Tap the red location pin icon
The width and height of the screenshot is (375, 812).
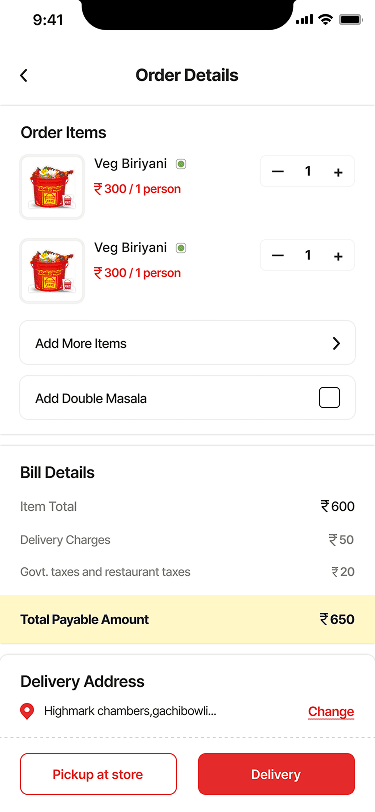(x=27, y=712)
